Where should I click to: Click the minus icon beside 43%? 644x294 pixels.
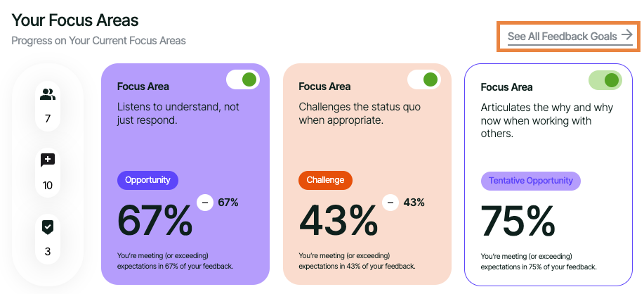pos(390,203)
